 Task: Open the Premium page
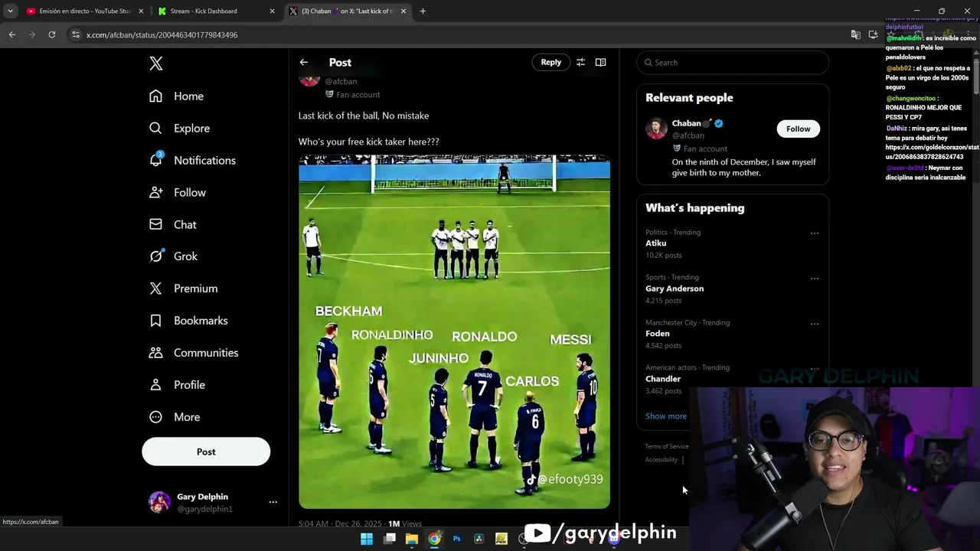184,289
